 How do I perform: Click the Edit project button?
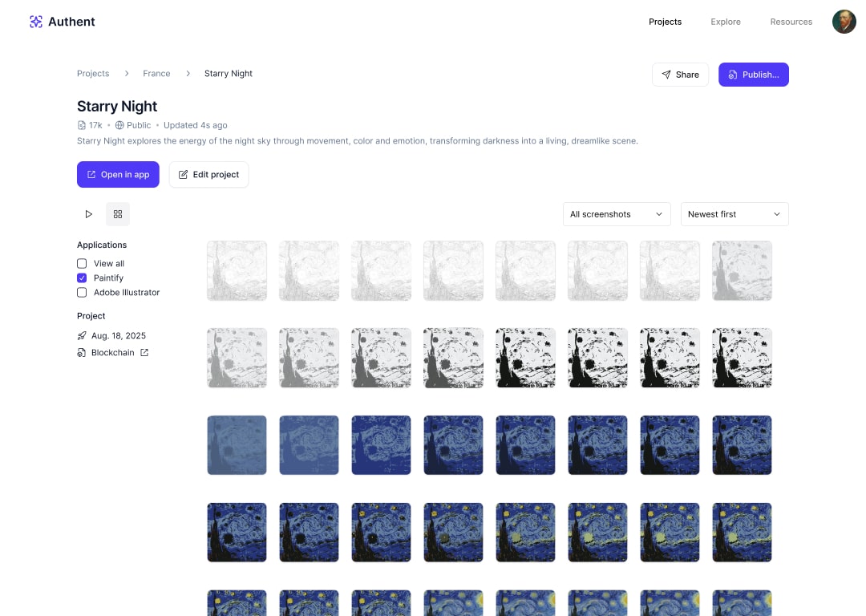208,174
